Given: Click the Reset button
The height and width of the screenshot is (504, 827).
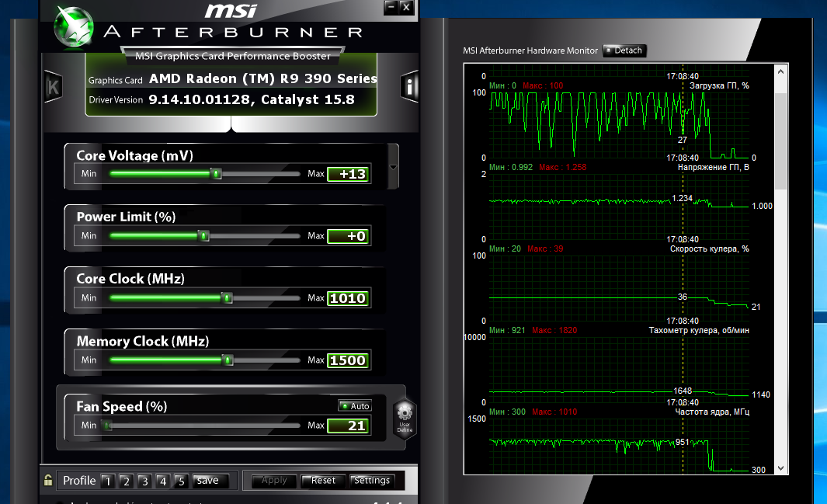Looking at the screenshot, I should (323, 480).
